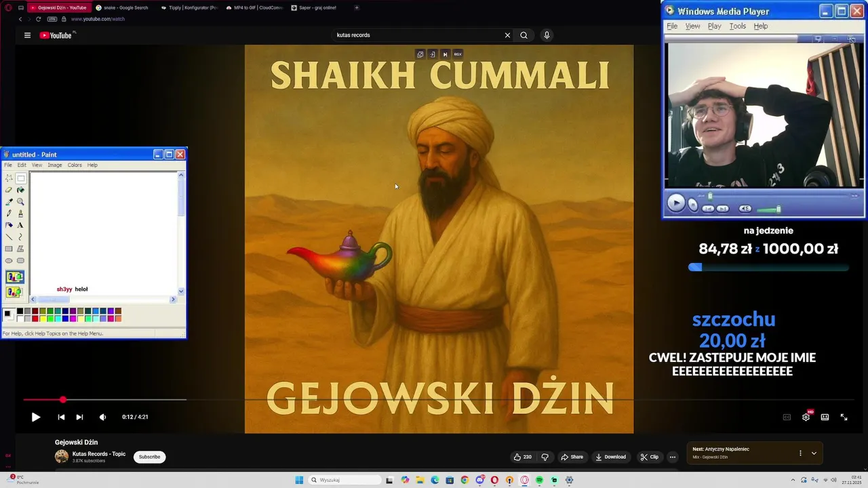The width and height of the screenshot is (868, 488).
Task: Dislike the Gejowski Dżin video
Action: [x=545, y=457]
